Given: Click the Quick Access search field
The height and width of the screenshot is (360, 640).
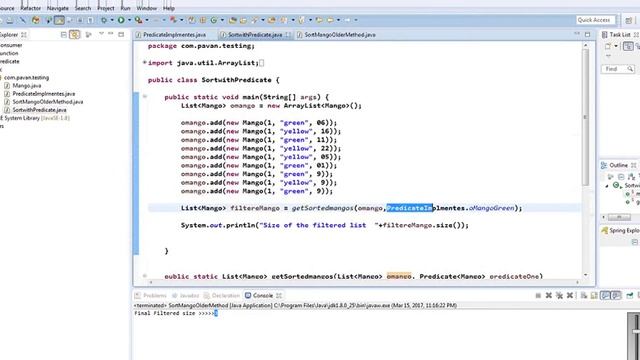Looking at the screenshot, I should (x=595, y=20).
